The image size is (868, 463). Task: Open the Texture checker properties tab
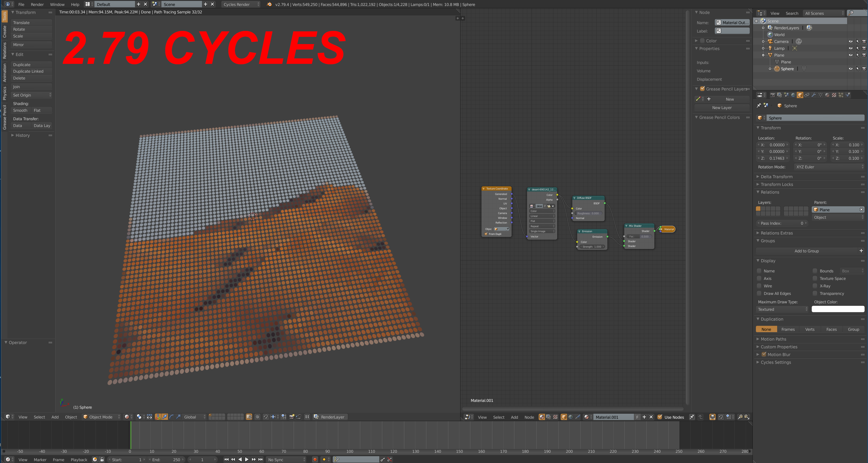point(834,95)
